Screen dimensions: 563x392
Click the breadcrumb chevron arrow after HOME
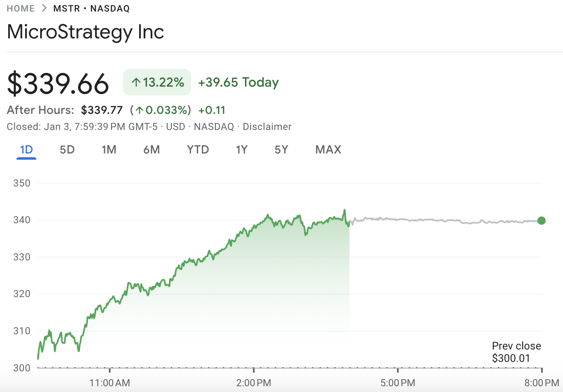coord(44,9)
